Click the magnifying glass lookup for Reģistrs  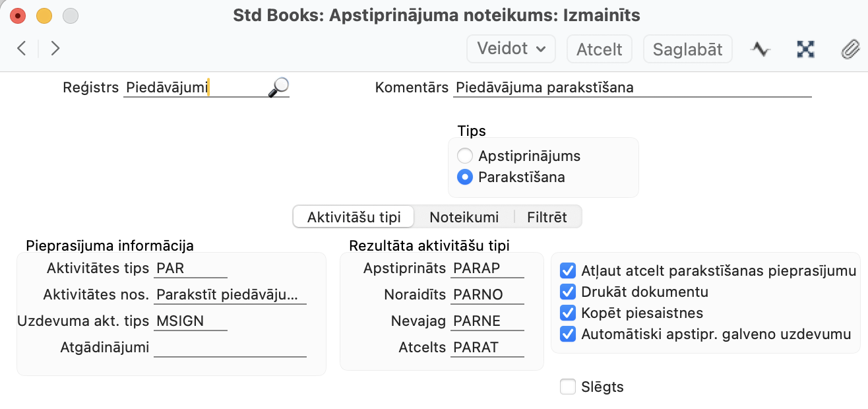pos(278,87)
